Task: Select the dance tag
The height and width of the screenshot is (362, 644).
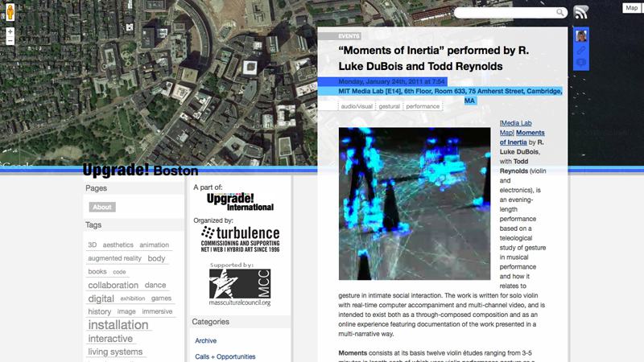Action: tap(155, 285)
